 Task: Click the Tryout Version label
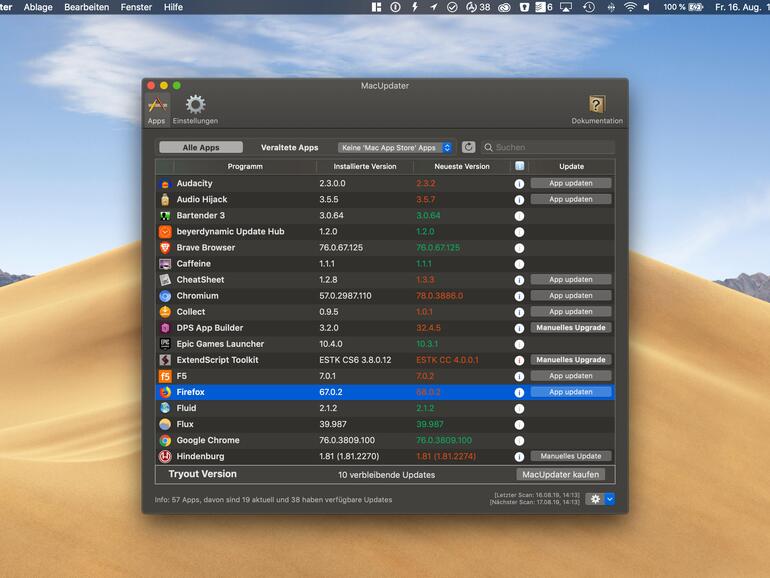[x=202, y=474]
